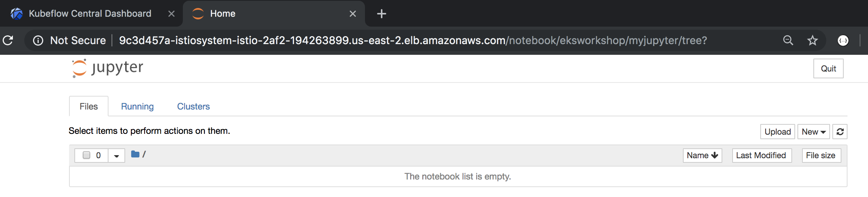Sort by File size
Viewport: 868px width, 197px height.
point(821,155)
